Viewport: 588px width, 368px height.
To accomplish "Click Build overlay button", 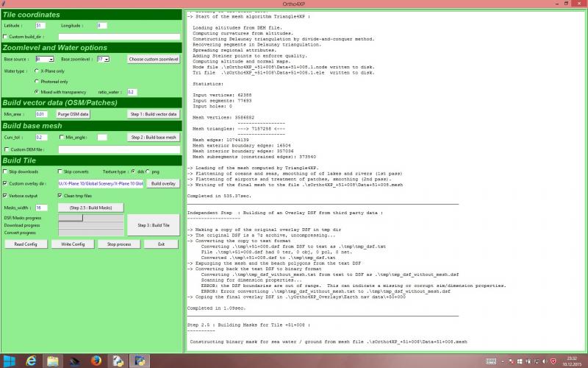I will pyautogui.click(x=163, y=183).
